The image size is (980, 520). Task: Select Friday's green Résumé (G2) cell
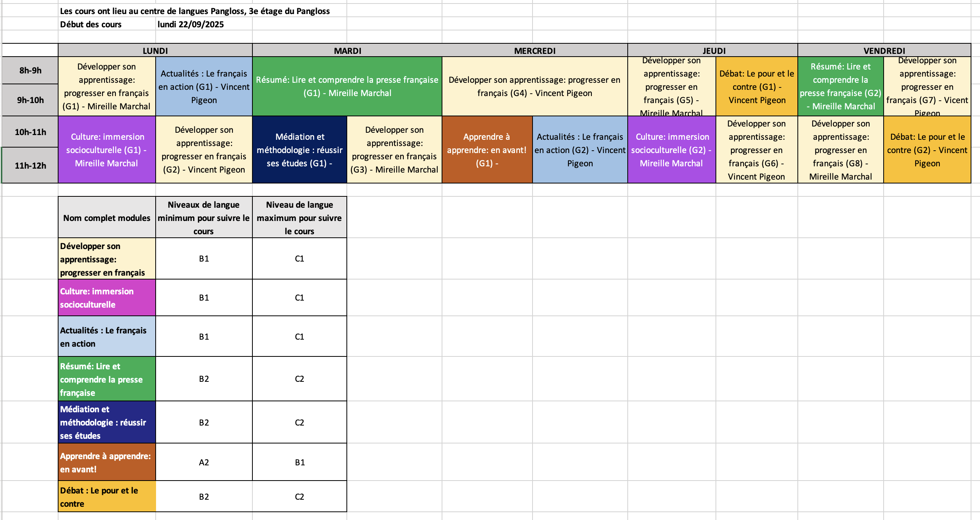(841, 86)
